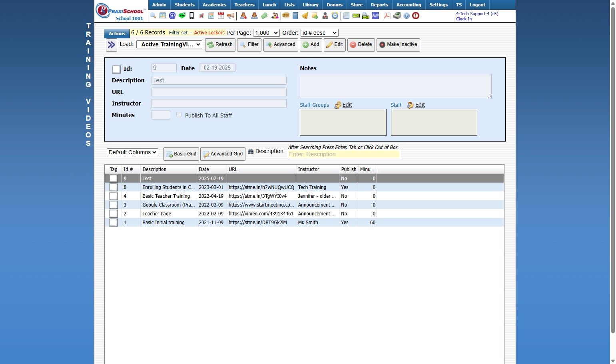
Task: Click the double-chevron expand arrow icon
Action: pyautogui.click(x=111, y=45)
